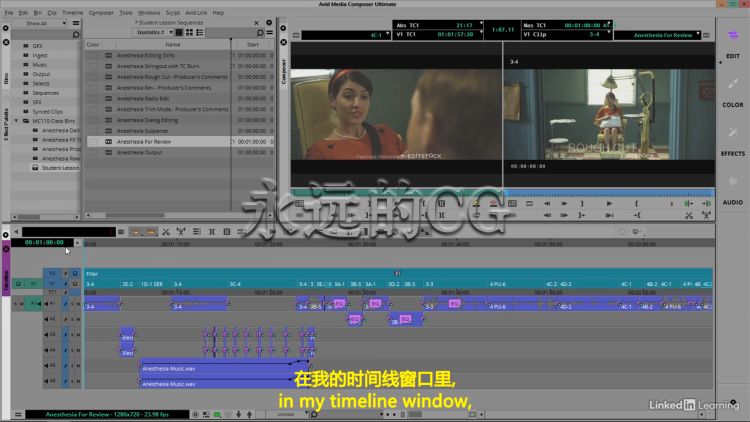Switch bin to text view
This screenshot has height=422, width=750.
[179, 33]
